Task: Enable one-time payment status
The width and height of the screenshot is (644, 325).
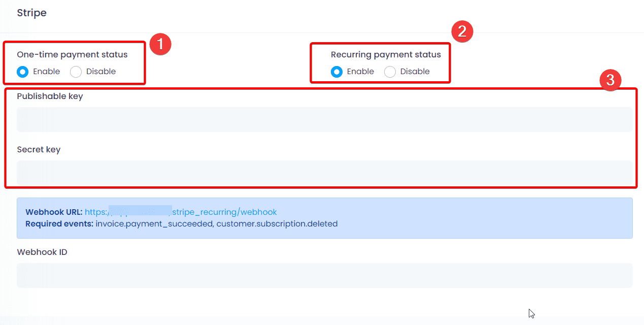Action: (23, 72)
